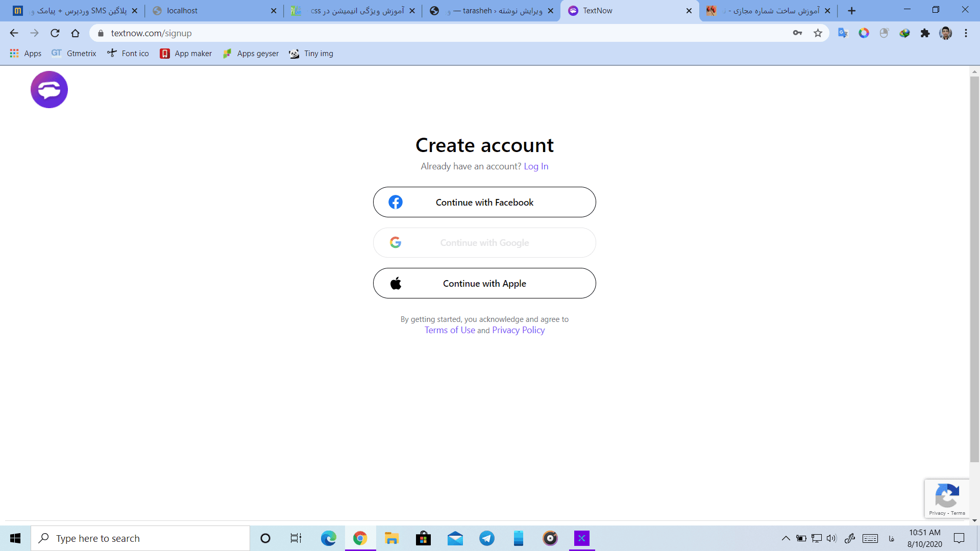The width and height of the screenshot is (980, 551).
Task: Select the TextNow tab
Action: point(630,11)
